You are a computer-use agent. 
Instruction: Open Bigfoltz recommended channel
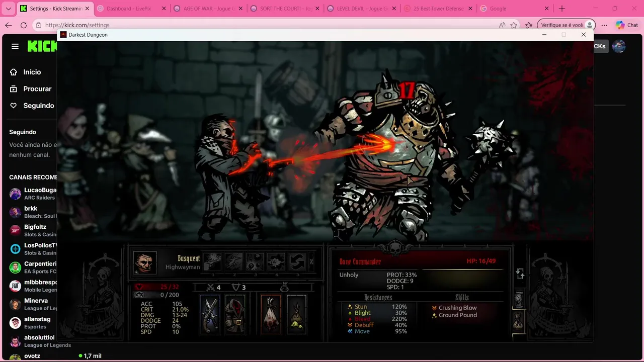pyautogui.click(x=33, y=230)
